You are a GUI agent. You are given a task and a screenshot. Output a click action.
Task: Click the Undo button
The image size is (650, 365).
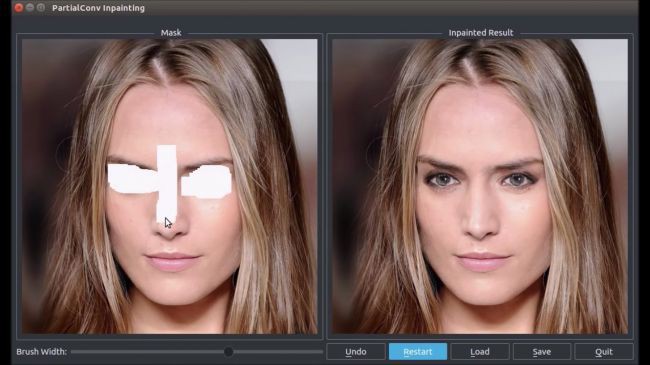tap(356, 352)
